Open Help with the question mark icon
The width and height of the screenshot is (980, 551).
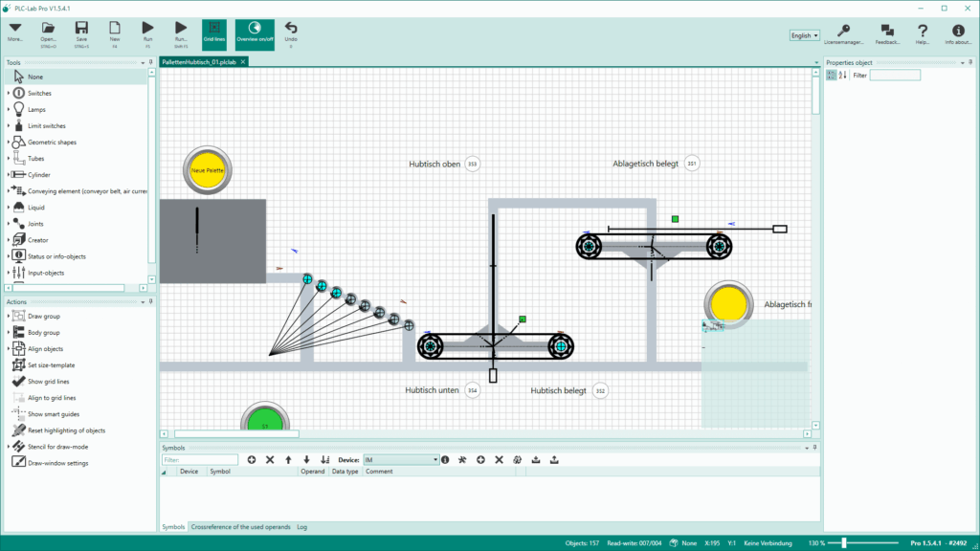(x=922, y=33)
